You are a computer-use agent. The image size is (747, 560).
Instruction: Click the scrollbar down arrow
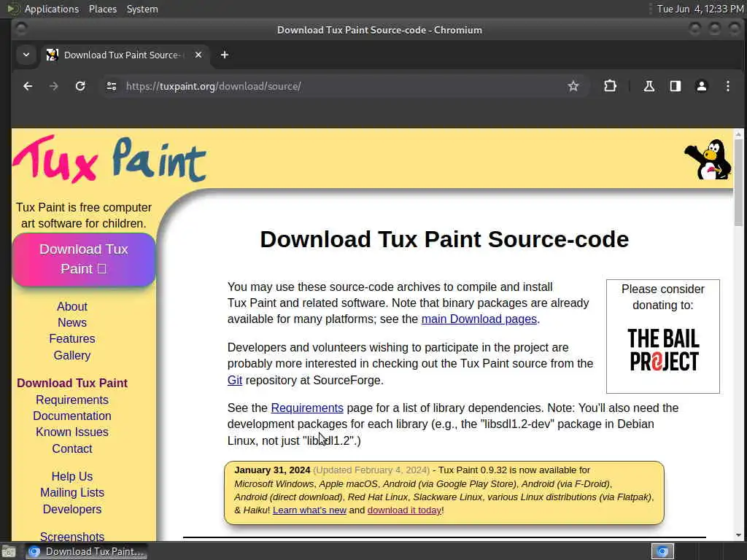[x=738, y=536]
